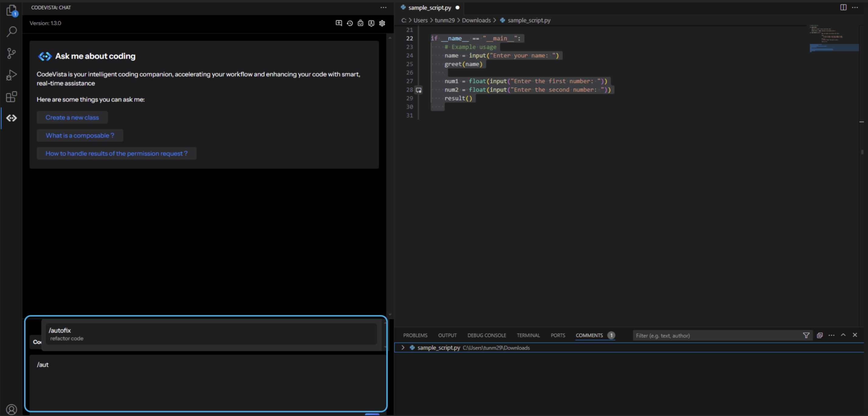
Task: Click tunm29 in the breadcrumb path
Action: coord(444,20)
